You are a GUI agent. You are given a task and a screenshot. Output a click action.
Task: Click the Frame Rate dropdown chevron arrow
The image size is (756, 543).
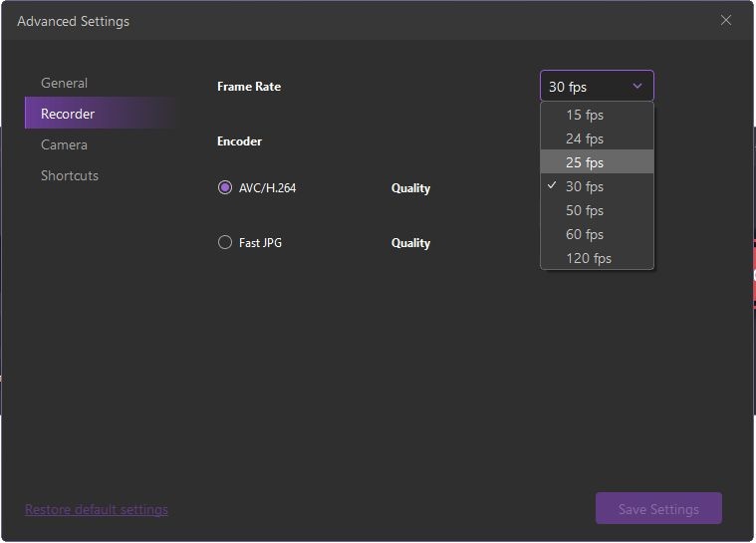click(x=637, y=87)
